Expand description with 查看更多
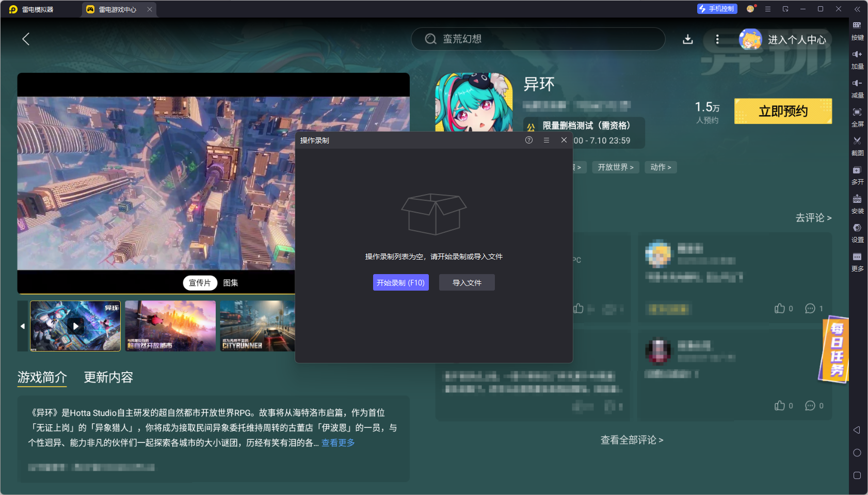 pos(338,443)
